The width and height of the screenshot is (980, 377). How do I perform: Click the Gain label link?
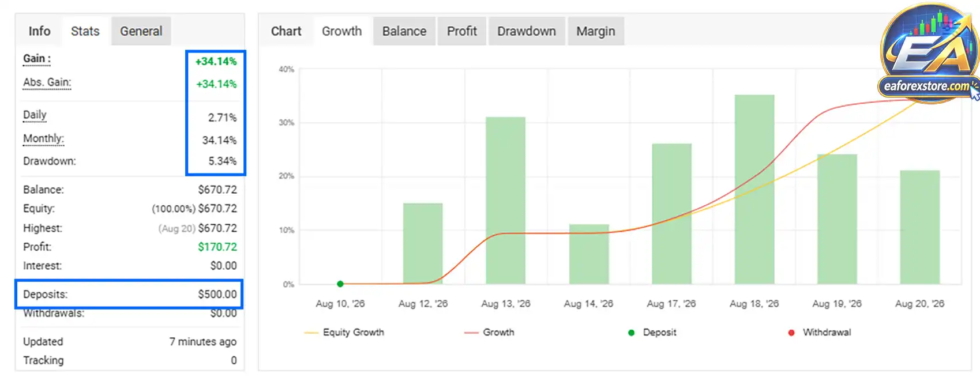(36, 59)
